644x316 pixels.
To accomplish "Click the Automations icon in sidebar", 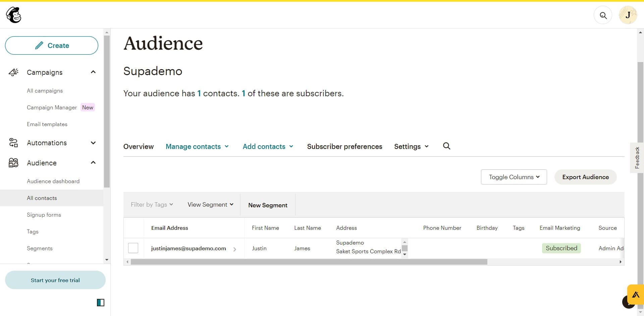I will click(13, 143).
